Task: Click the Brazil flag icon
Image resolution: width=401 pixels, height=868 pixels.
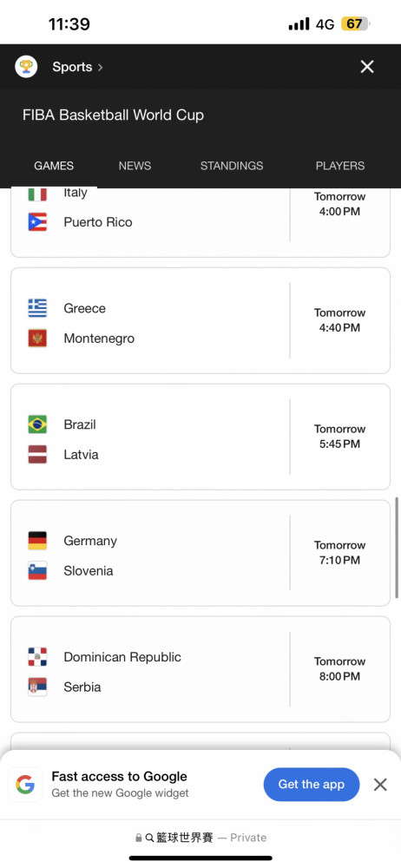Action: pyautogui.click(x=37, y=424)
